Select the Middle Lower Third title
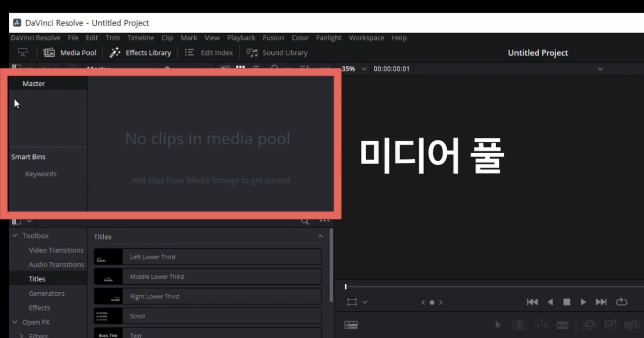Image resolution: width=644 pixels, height=338 pixels. pyautogui.click(x=208, y=276)
